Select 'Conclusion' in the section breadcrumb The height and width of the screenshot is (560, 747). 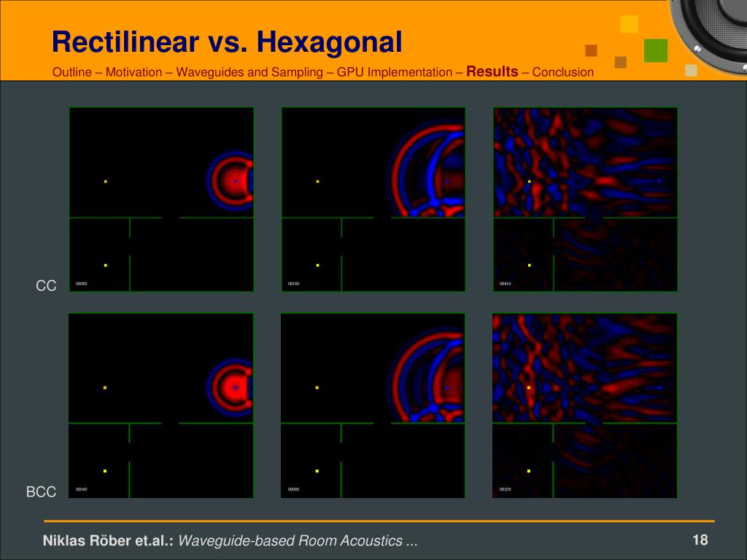(x=562, y=72)
